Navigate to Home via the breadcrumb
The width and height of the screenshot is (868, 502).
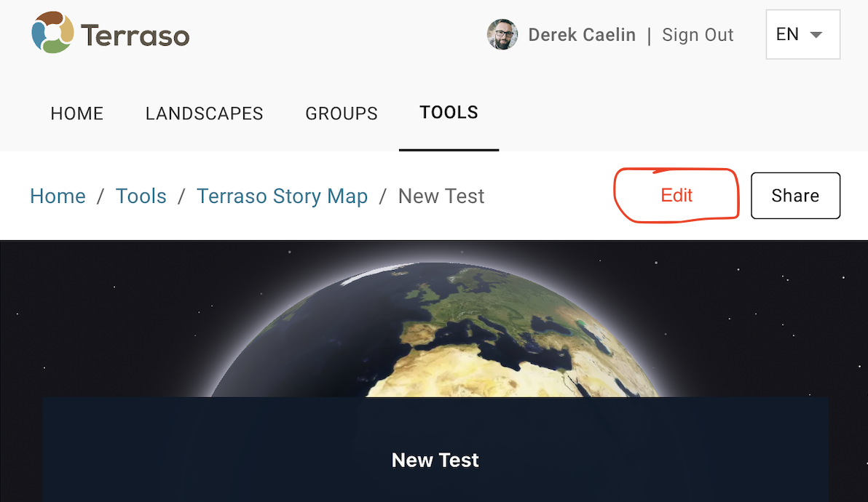(58, 196)
